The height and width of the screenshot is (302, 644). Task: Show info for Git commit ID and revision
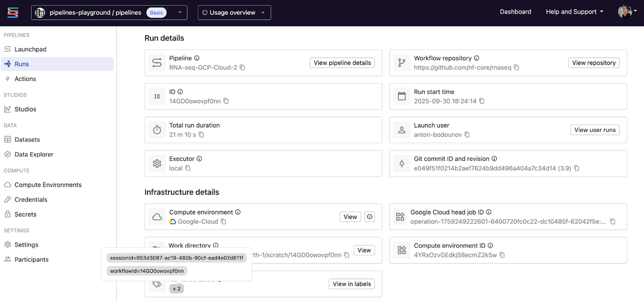[x=494, y=158]
